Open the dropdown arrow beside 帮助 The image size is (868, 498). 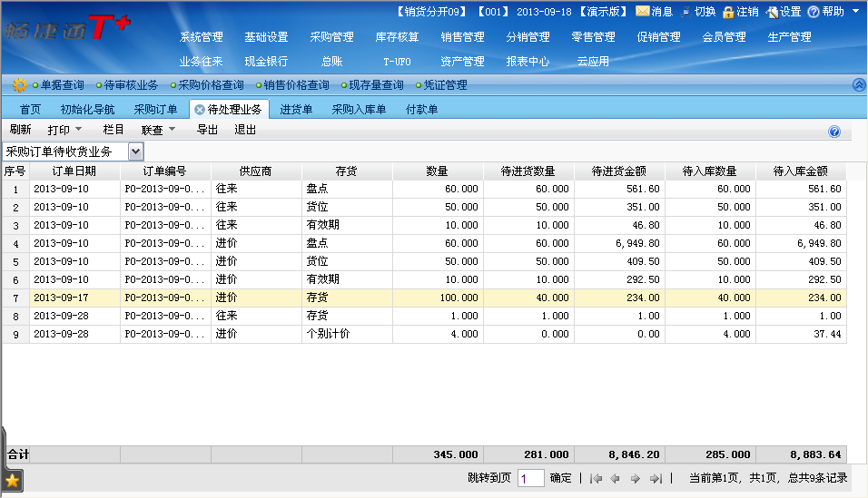point(856,11)
